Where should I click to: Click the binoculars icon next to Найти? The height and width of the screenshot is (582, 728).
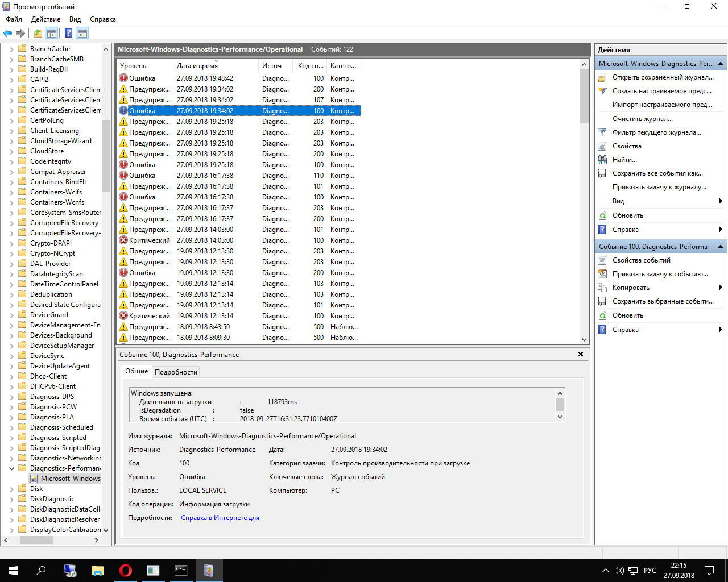pos(602,160)
